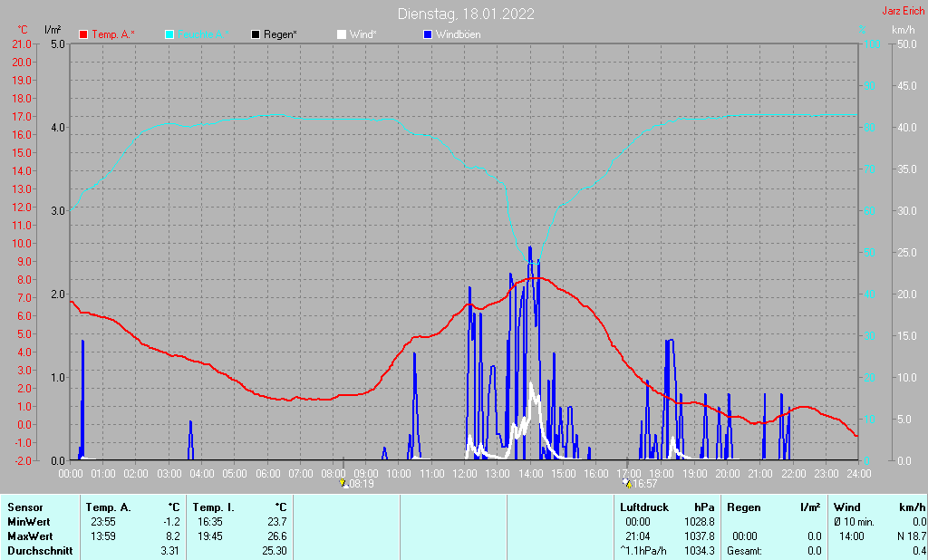This screenshot has width=928, height=560.
Task: Click the indoor minimum time '16:35'
Action: (210, 522)
